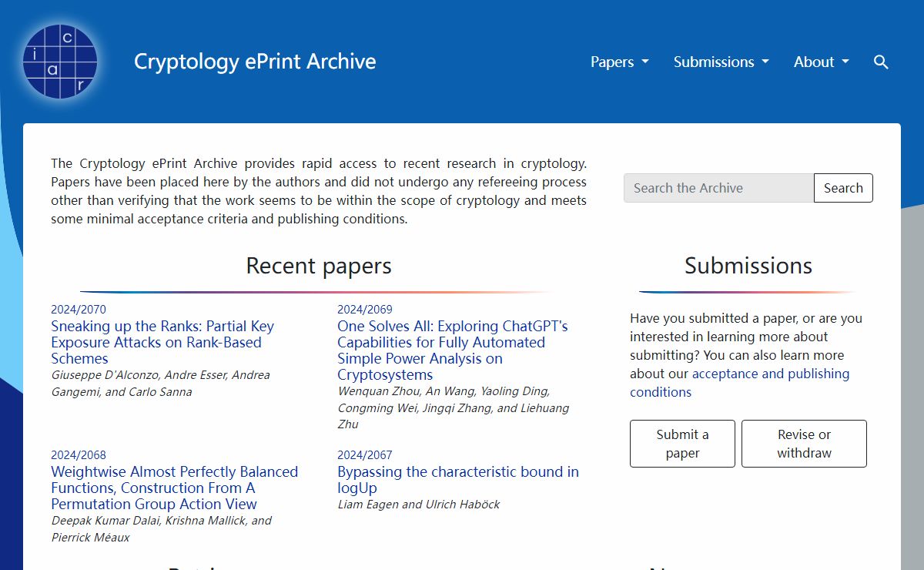Open search via magnifying glass icon
The height and width of the screenshot is (570, 924).
click(x=881, y=62)
